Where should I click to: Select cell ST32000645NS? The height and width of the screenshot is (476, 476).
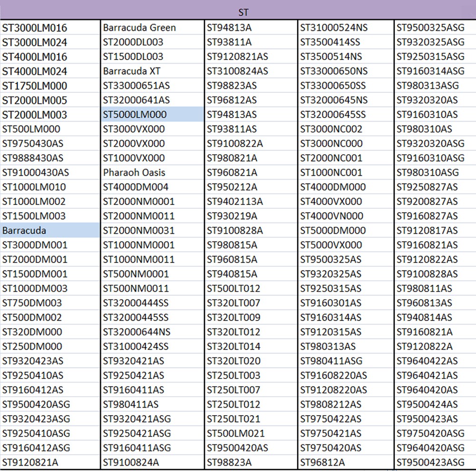(x=346, y=100)
